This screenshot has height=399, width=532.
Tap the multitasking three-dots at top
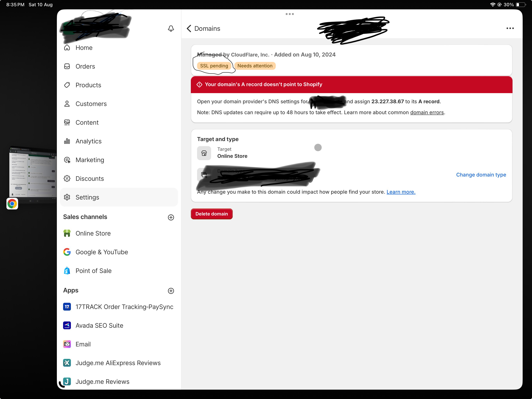click(x=290, y=14)
